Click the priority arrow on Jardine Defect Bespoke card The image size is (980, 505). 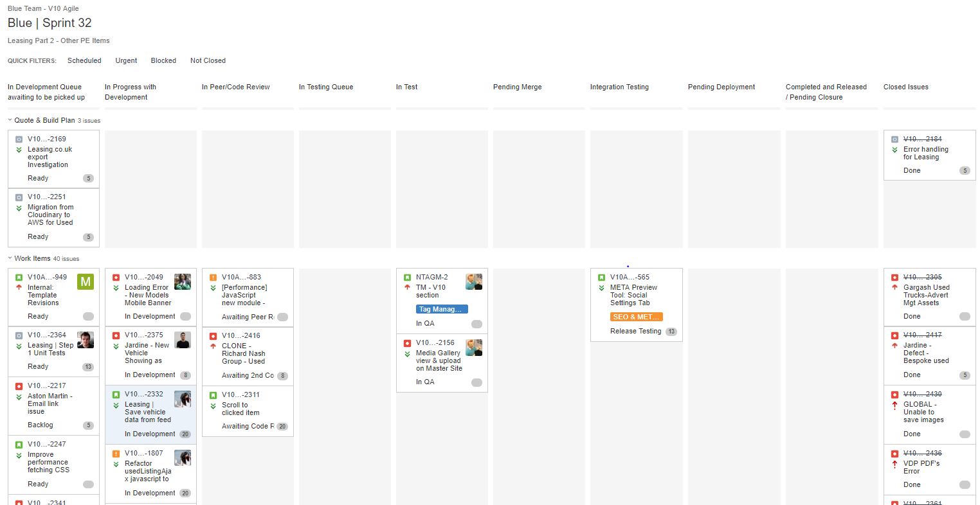point(894,345)
